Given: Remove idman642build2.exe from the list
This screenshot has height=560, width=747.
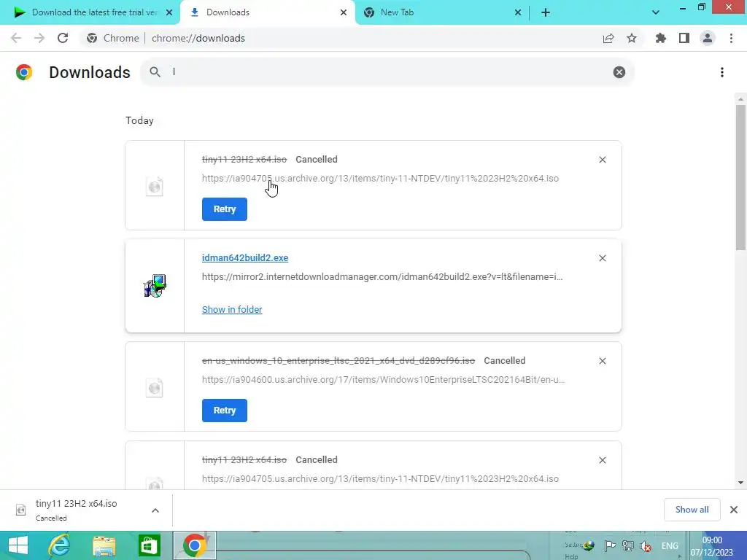Looking at the screenshot, I should (x=603, y=258).
